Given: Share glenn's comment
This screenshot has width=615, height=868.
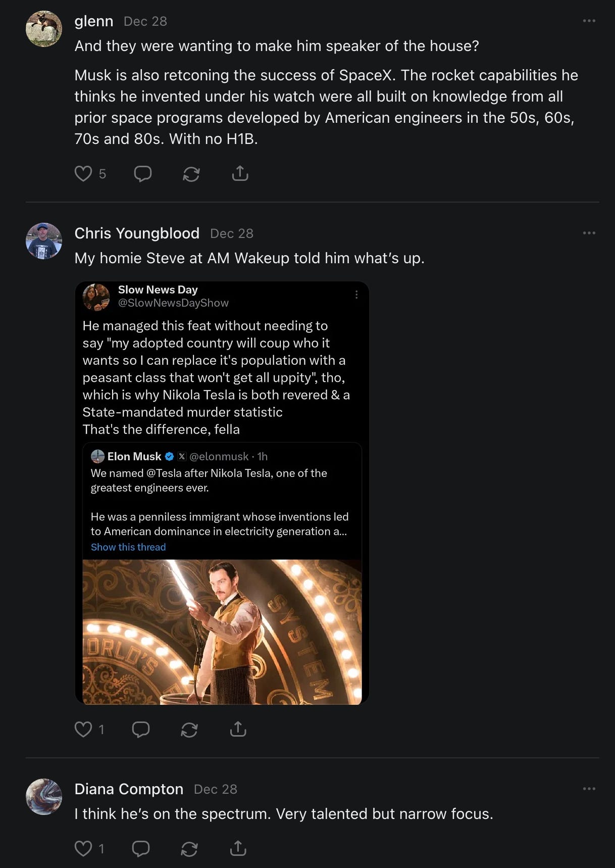Looking at the screenshot, I should coord(240,174).
